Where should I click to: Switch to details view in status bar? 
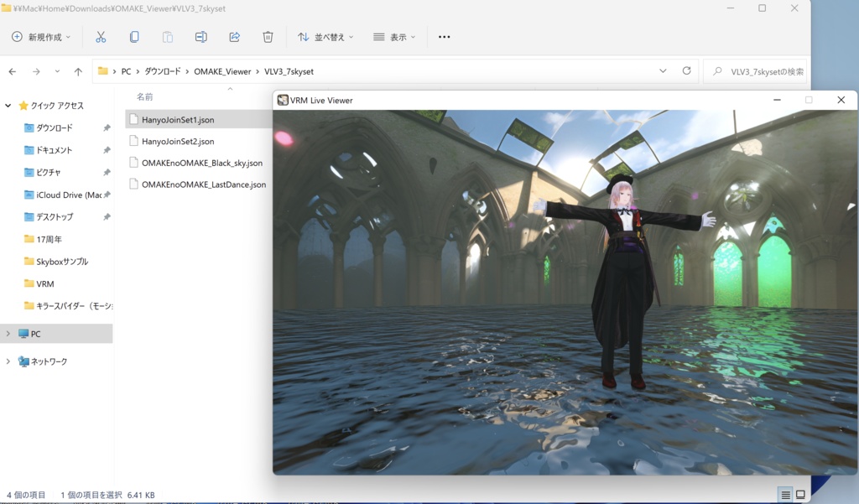(785, 495)
